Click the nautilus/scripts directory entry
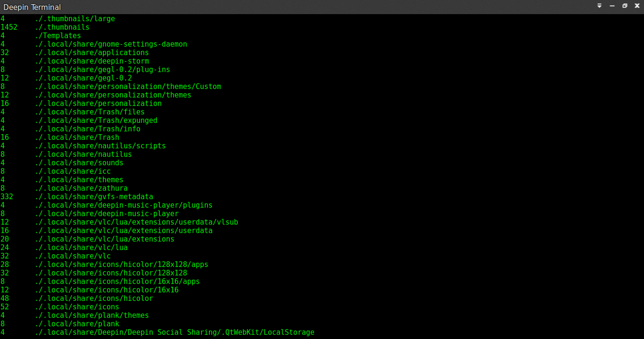Viewport: 644px width, 339px height. point(100,145)
